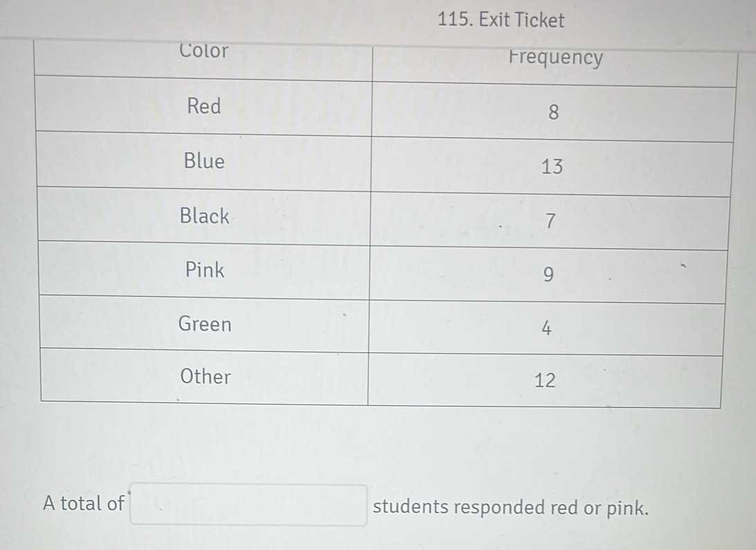Click the "Blue" color cell
Screen dimensions: 756x550
click(204, 161)
